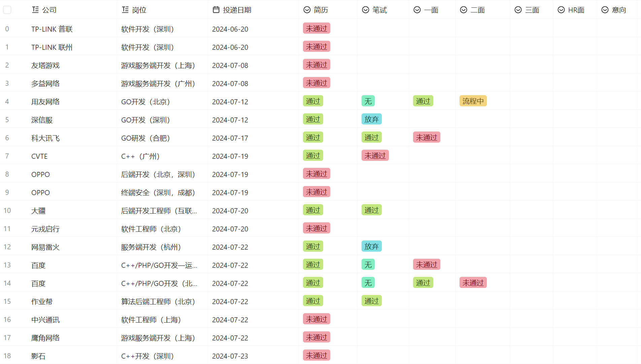Open the 简历 column header
641x364 pixels.
328,10
